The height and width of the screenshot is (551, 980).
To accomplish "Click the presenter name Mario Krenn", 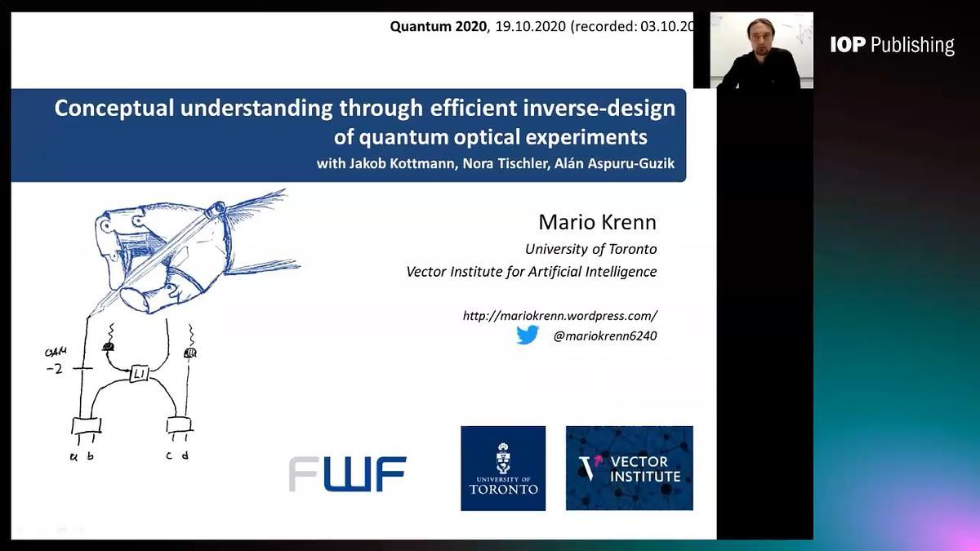I will [x=597, y=222].
